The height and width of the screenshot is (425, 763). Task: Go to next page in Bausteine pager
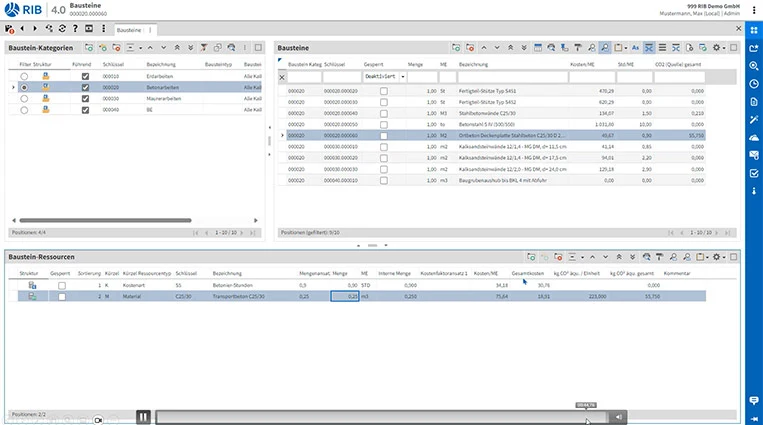coord(716,233)
